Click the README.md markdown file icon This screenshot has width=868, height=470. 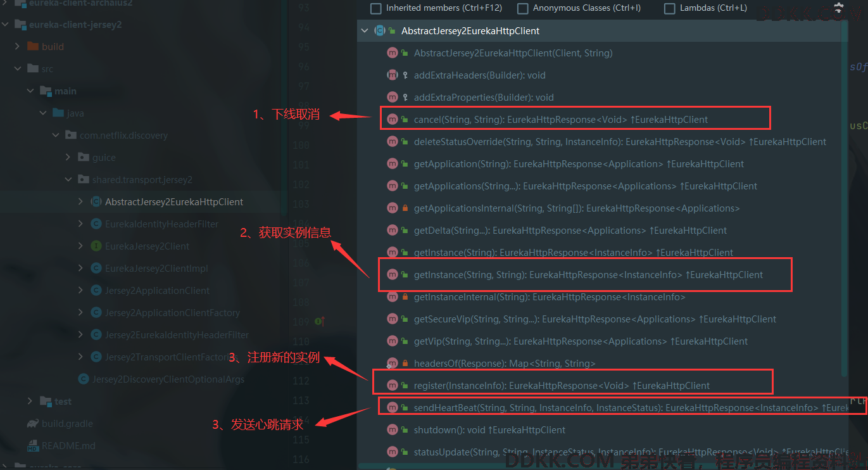point(32,446)
